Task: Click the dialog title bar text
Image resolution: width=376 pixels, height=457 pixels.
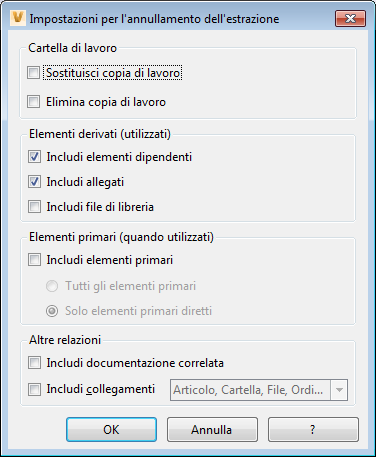Action: (x=154, y=19)
